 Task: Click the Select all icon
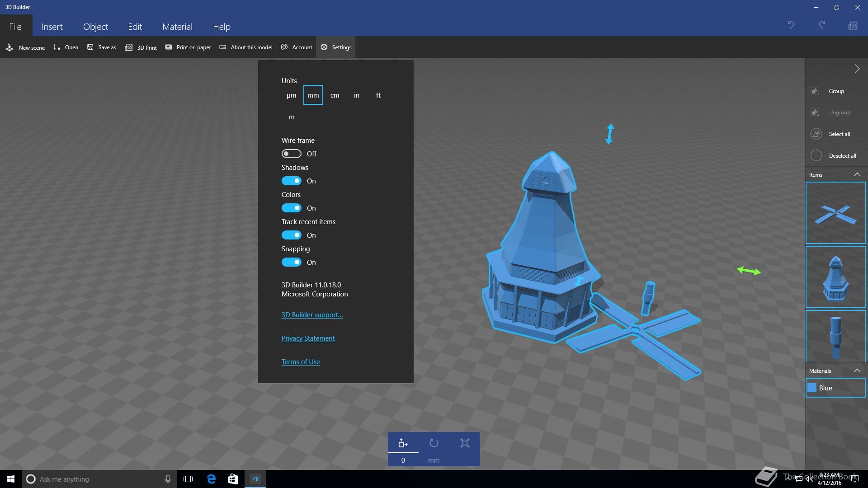point(816,134)
